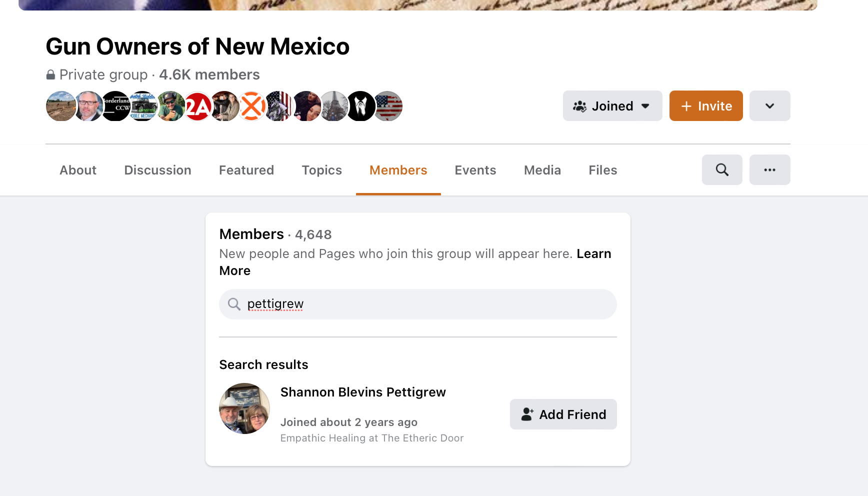This screenshot has width=868, height=496.
Task: Open the Files tab
Action: click(602, 170)
